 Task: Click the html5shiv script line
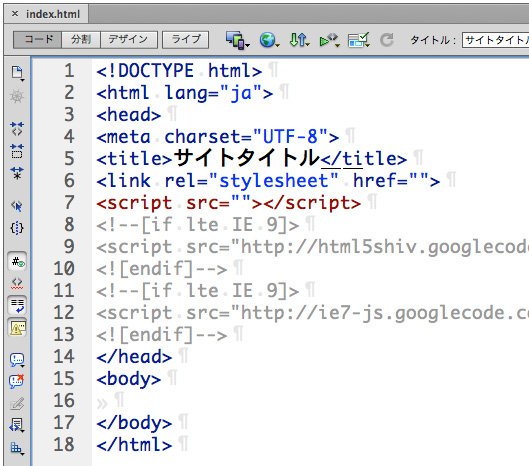tap(313, 247)
